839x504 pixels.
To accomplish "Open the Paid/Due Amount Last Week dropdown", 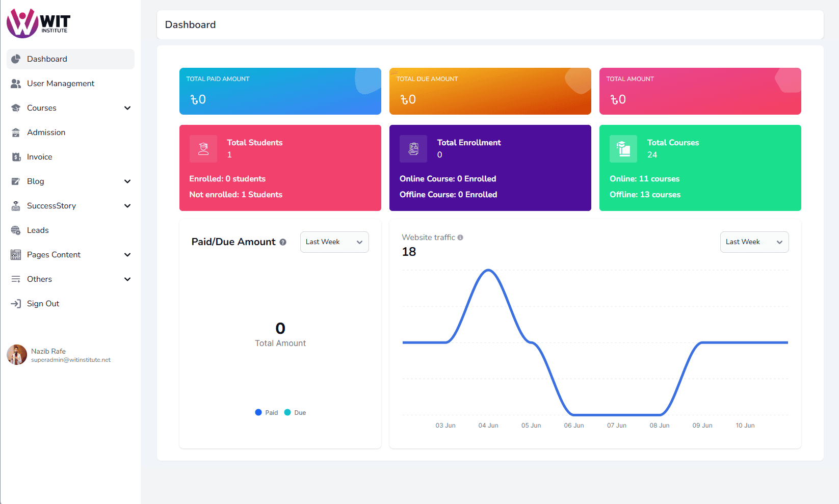I will point(334,242).
